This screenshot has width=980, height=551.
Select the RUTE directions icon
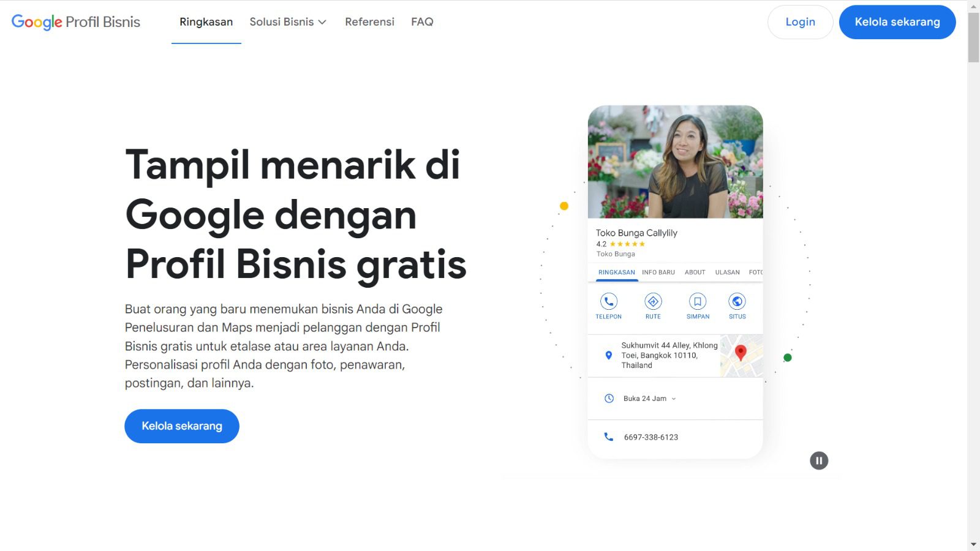[653, 301]
